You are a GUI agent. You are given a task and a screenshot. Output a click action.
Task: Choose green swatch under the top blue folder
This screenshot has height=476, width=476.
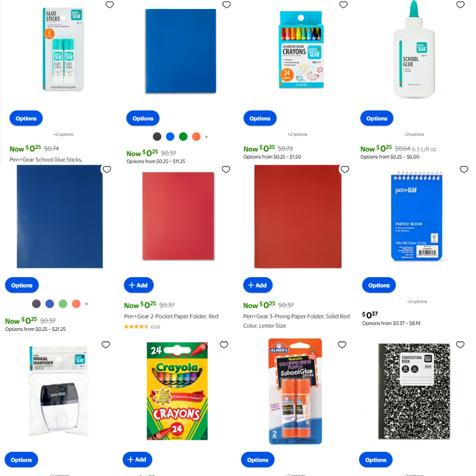(183, 137)
